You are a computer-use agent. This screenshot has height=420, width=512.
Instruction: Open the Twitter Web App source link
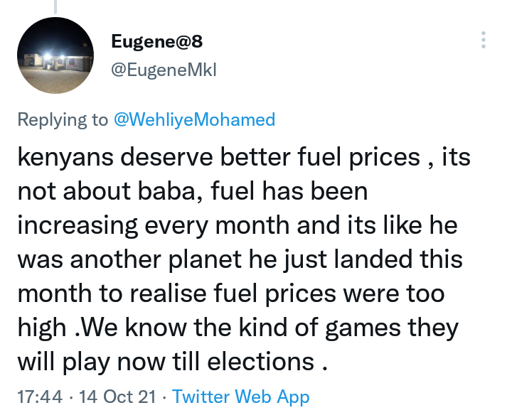pos(240,397)
